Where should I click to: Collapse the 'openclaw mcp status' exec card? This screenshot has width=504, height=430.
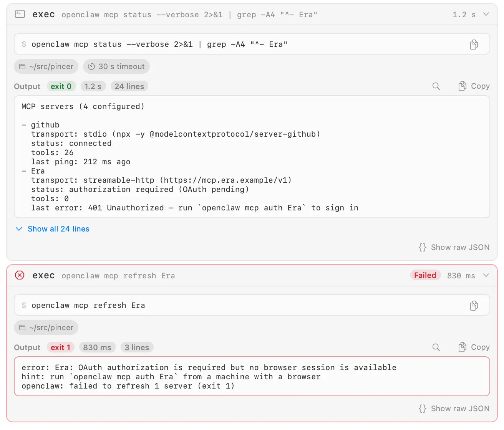486,15
